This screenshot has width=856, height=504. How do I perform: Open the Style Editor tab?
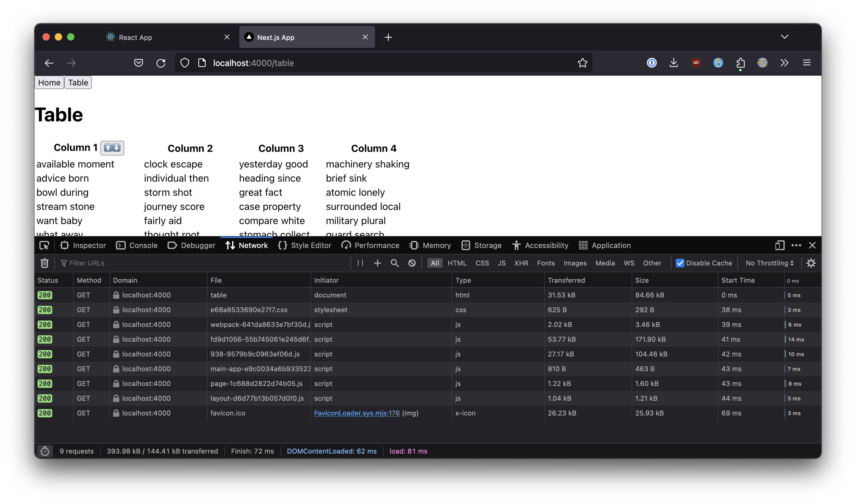coord(304,245)
